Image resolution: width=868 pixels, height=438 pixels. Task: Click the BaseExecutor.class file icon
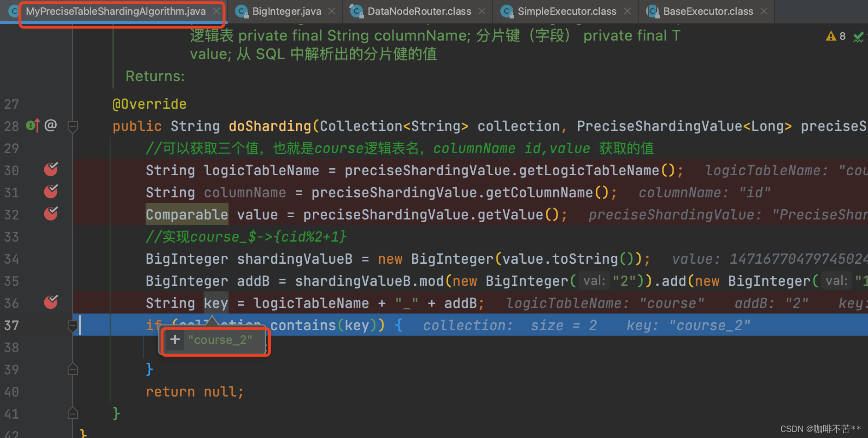pyautogui.click(x=652, y=11)
